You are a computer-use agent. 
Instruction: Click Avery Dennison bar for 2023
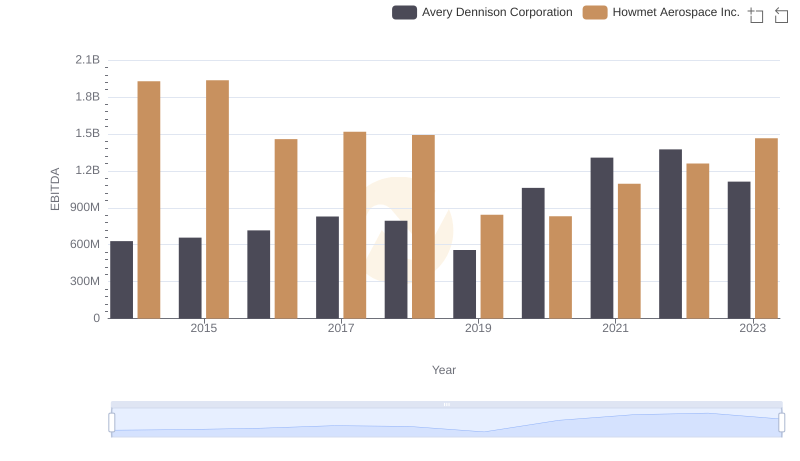pos(739,250)
